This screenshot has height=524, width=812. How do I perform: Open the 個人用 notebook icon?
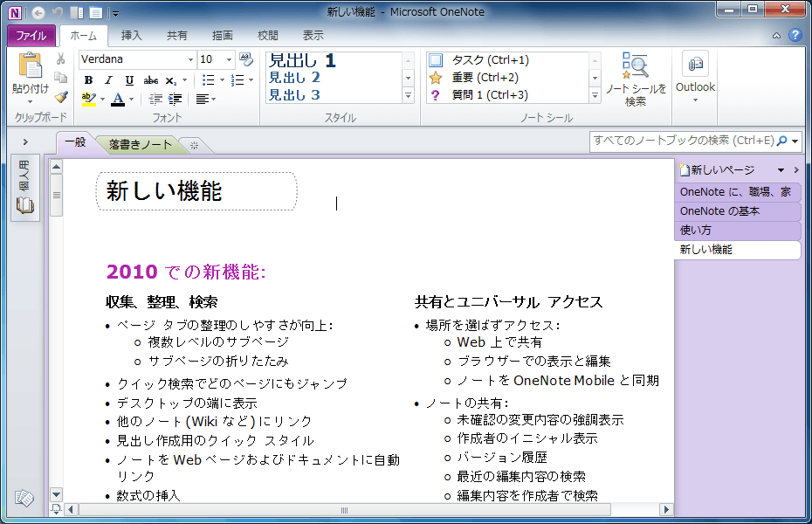pos(25,188)
